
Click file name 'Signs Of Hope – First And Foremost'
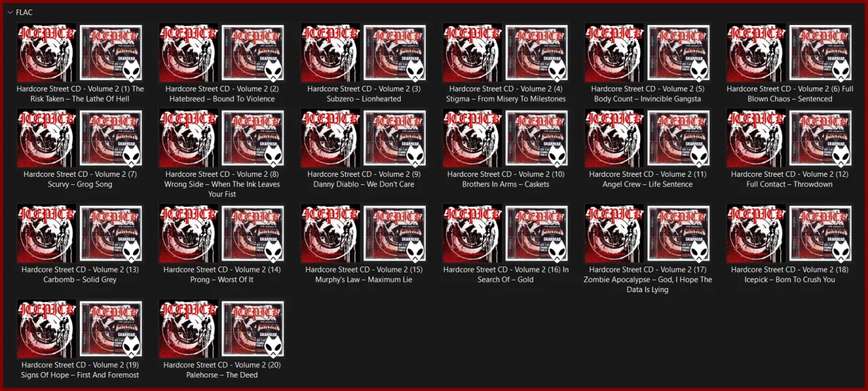[80, 375]
